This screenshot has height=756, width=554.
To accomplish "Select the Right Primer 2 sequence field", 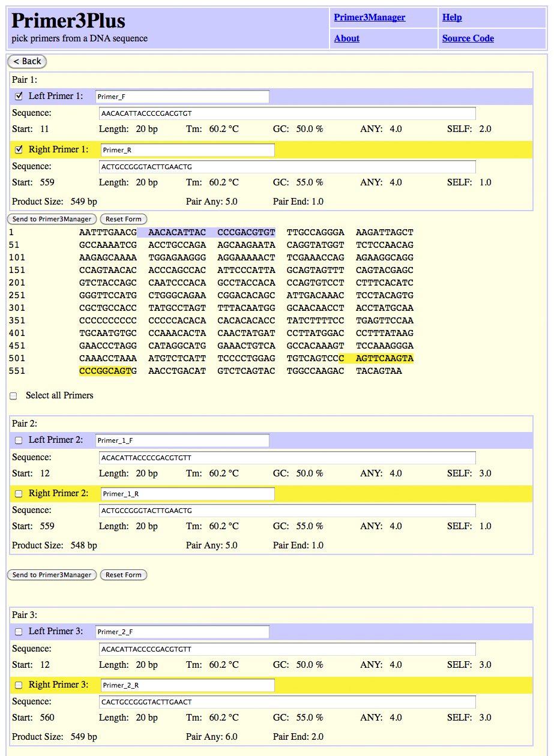I will pos(287,510).
